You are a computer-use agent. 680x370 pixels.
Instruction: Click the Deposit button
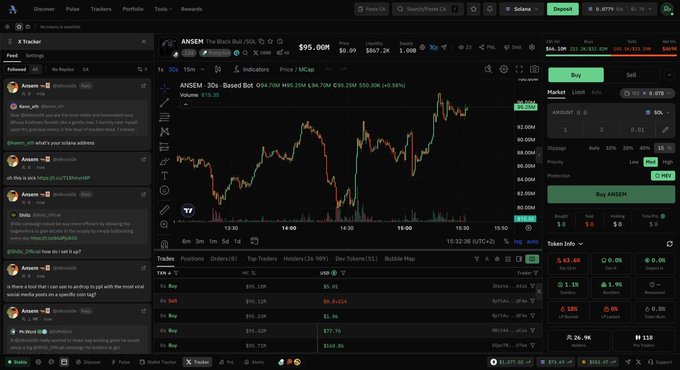point(562,9)
